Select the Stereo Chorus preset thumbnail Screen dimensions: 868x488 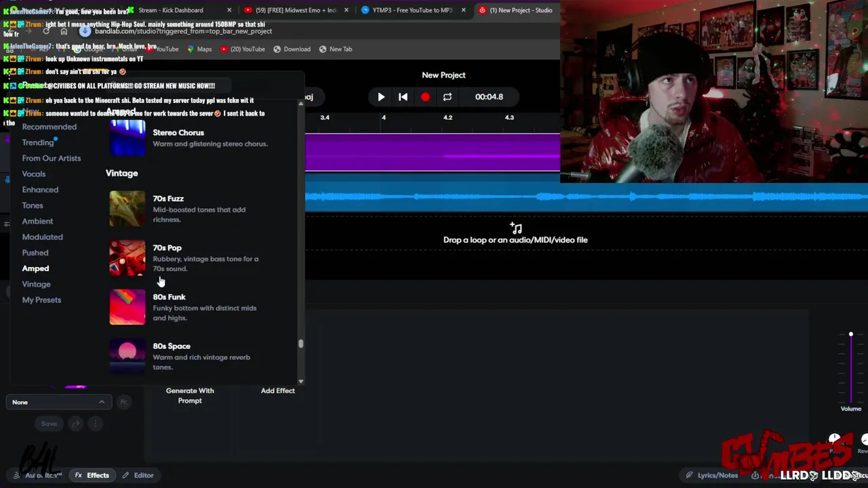pyautogui.click(x=127, y=138)
